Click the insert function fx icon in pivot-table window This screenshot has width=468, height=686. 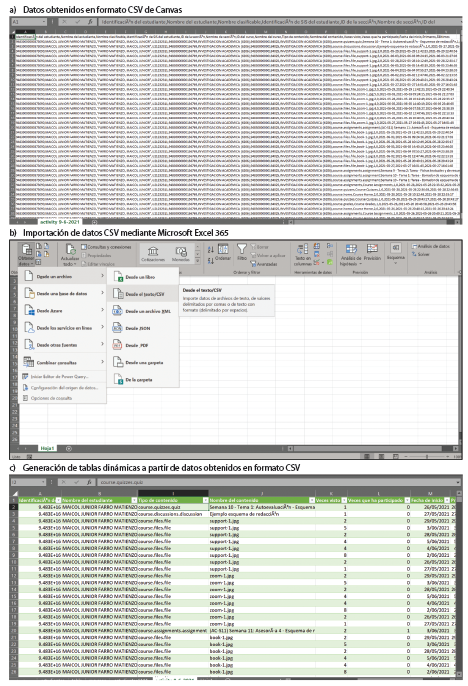(89, 482)
